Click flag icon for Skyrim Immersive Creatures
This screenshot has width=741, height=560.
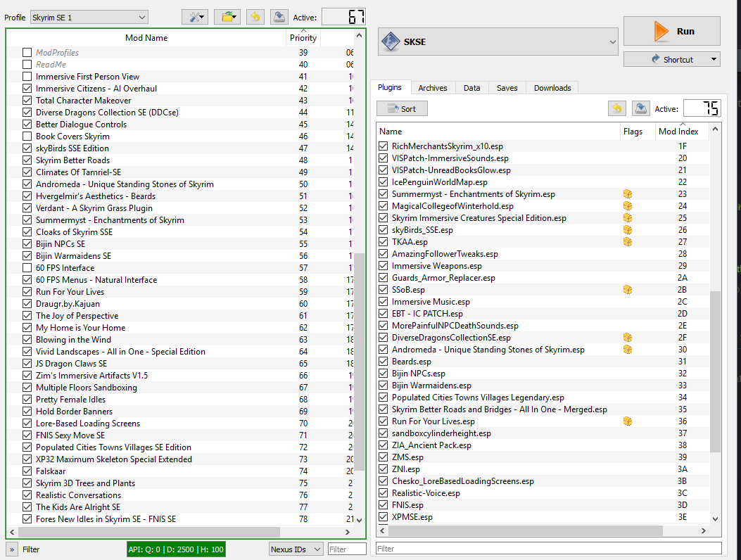coord(628,218)
